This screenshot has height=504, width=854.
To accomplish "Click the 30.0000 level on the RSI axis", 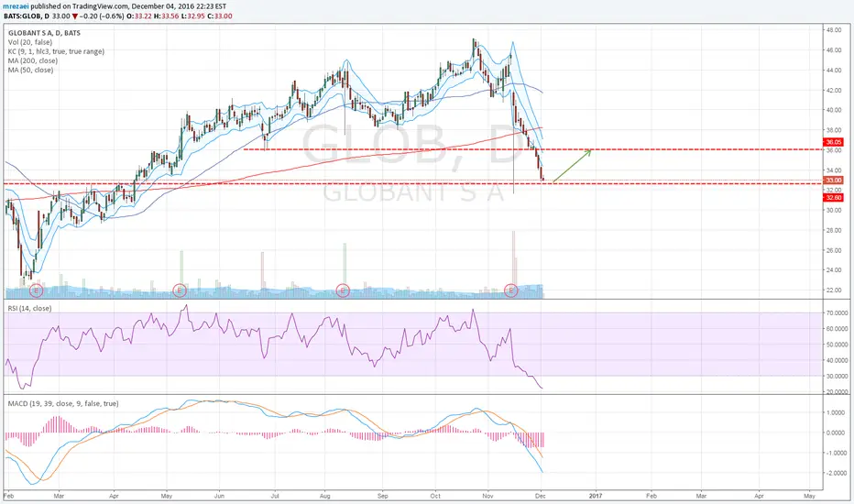I will [x=837, y=376].
